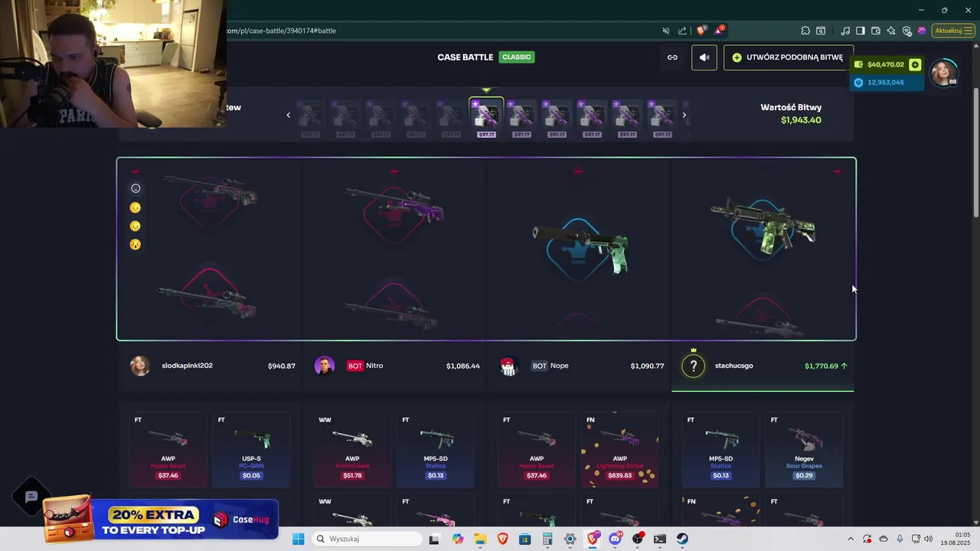The width and height of the screenshot is (980, 551).
Task: Expand hidden system tray icons chevron
Action: click(850, 539)
